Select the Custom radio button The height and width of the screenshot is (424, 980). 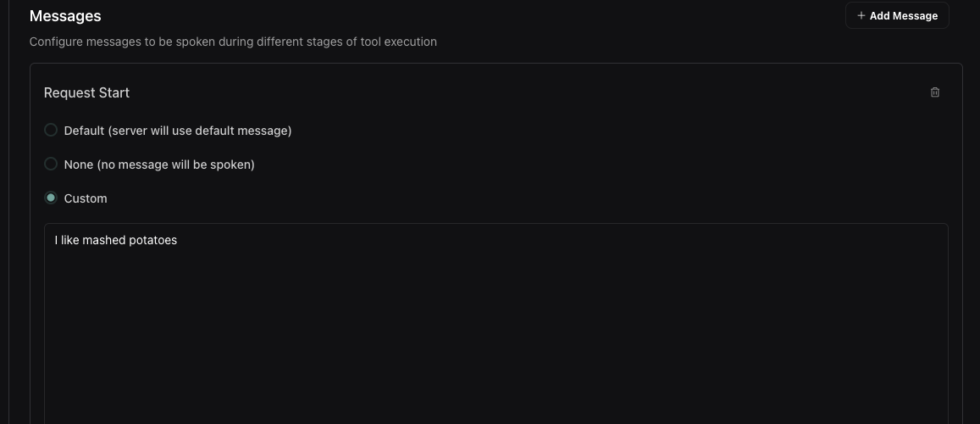[x=51, y=198]
